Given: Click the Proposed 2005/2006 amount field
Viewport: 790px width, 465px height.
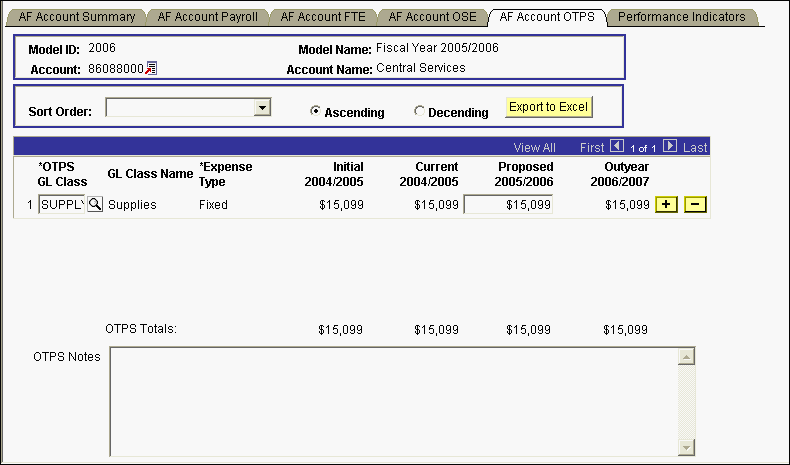Looking at the screenshot, I should pyautogui.click(x=508, y=204).
